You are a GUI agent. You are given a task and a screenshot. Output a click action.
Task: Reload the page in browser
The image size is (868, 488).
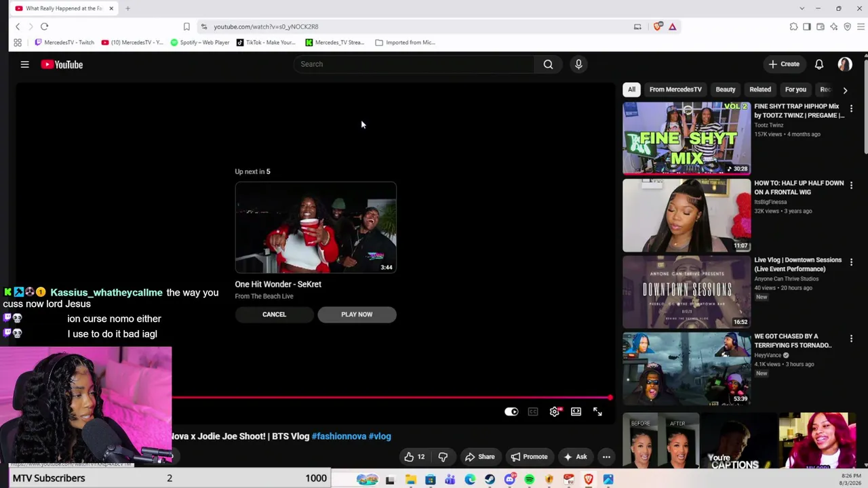pyautogui.click(x=44, y=26)
